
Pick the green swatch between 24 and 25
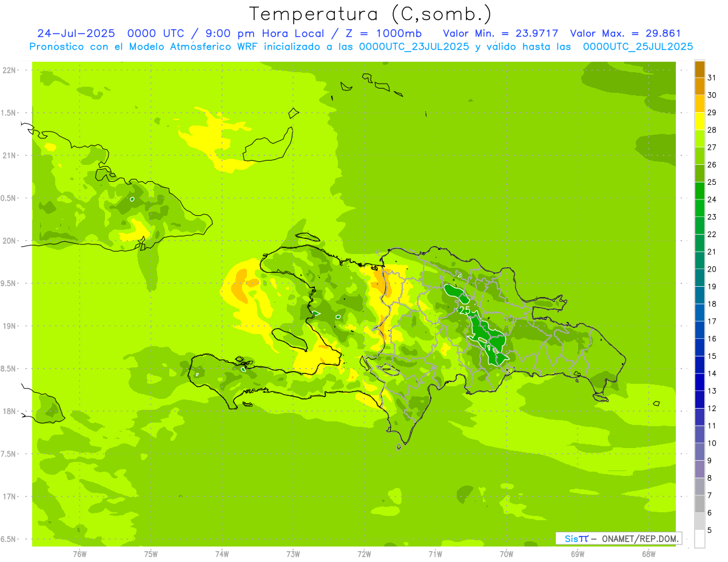(x=699, y=190)
